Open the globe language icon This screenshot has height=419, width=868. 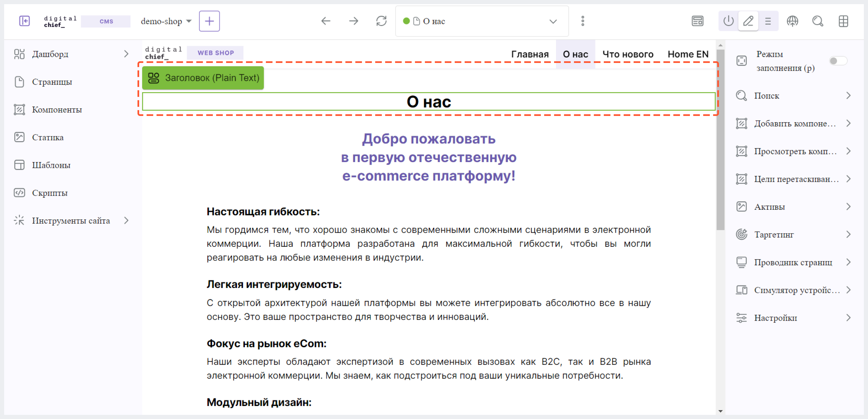tap(792, 21)
